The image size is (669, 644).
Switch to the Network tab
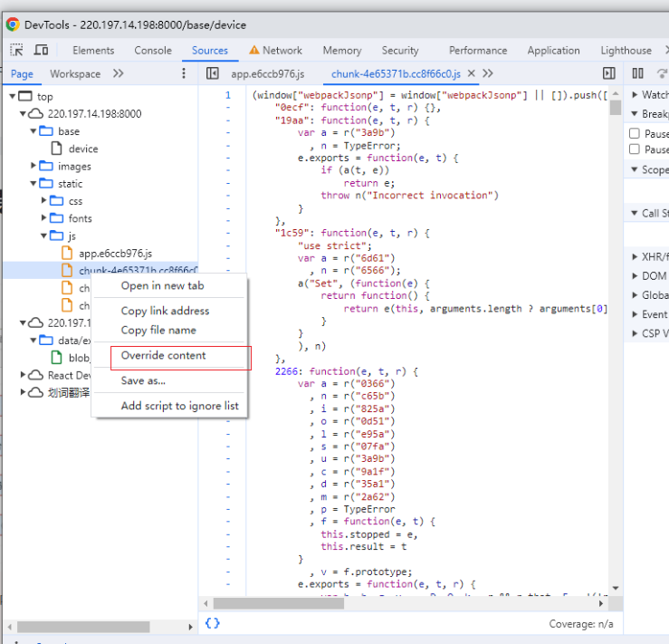point(282,51)
